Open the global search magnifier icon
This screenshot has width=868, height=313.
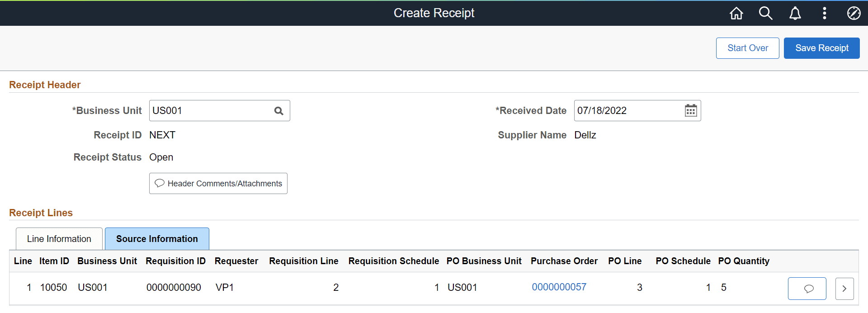tap(765, 13)
